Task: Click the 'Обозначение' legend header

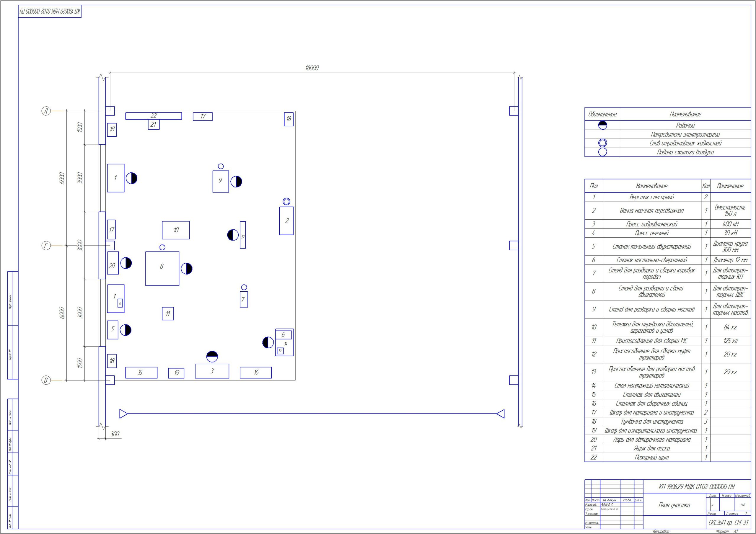Action: point(602,114)
